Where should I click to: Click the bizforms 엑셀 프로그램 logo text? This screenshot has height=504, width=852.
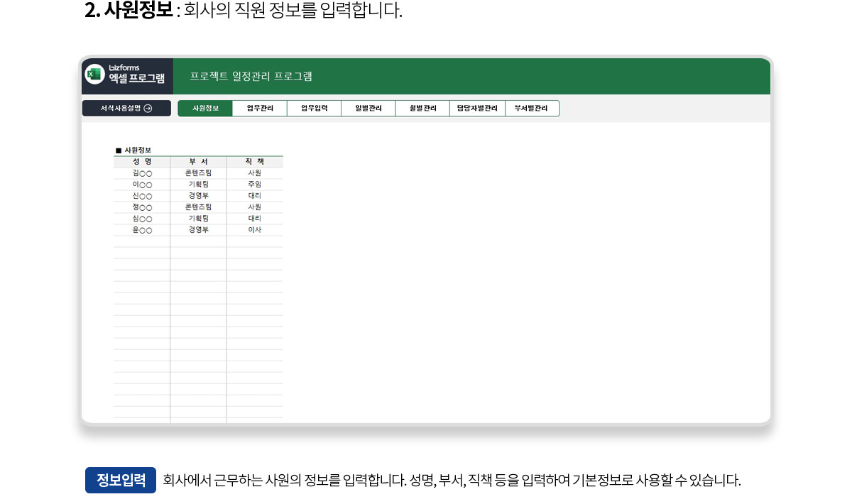click(x=136, y=75)
